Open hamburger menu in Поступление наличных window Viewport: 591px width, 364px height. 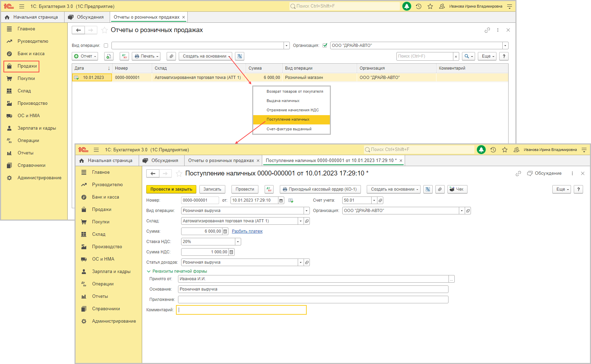point(96,150)
